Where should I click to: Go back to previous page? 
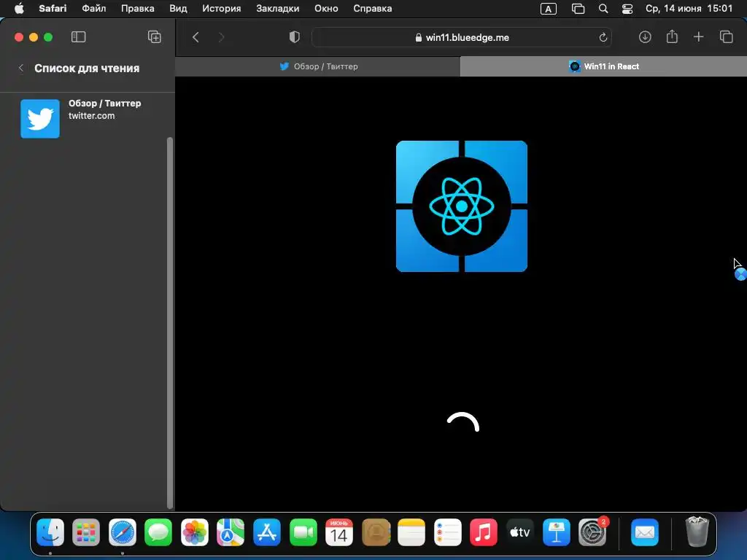pyautogui.click(x=196, y=37)
